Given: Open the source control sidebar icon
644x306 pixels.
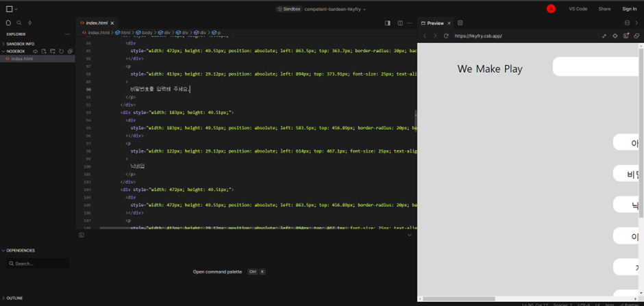Looking at the screenshot, I should pyautogui.click(x=29, y=23).
